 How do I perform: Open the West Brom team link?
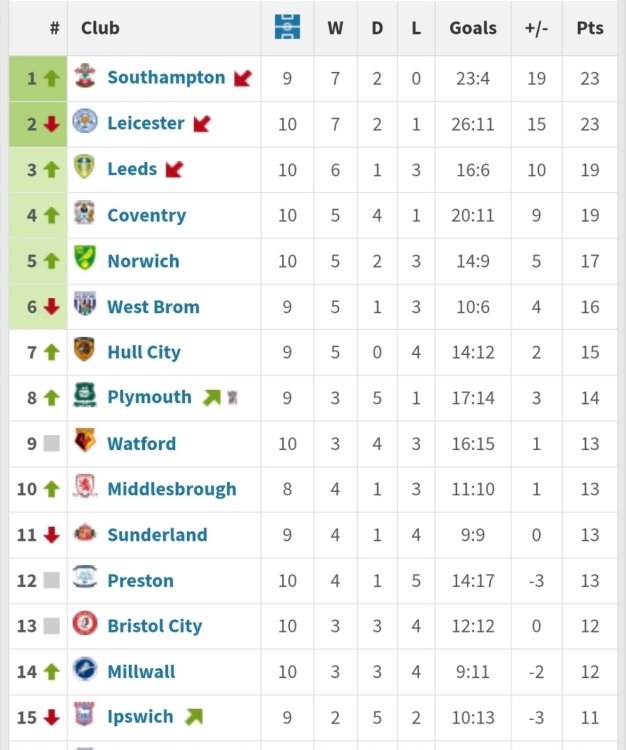coord(153,307)
